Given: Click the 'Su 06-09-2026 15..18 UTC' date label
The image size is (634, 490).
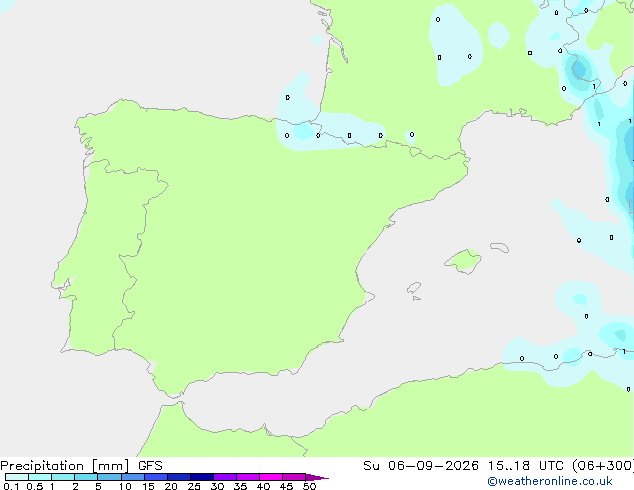Looking at the screenshot, I should pyautogui.click(x=465, y=466).
